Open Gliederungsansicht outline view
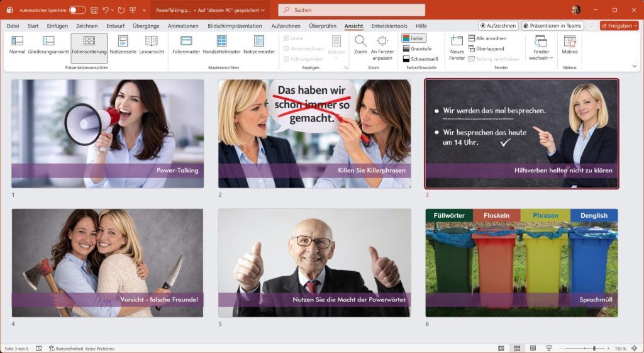 pyautogui.click(x=48, y=45)
